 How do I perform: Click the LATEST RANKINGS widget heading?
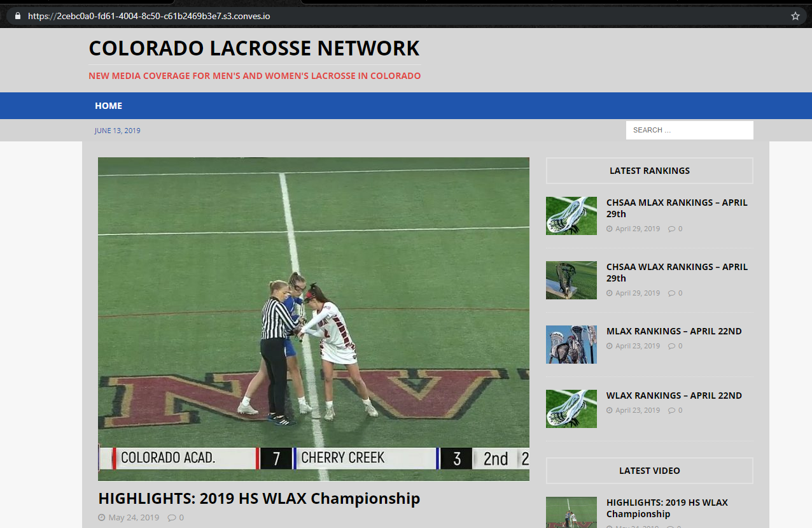click(650, 171)
